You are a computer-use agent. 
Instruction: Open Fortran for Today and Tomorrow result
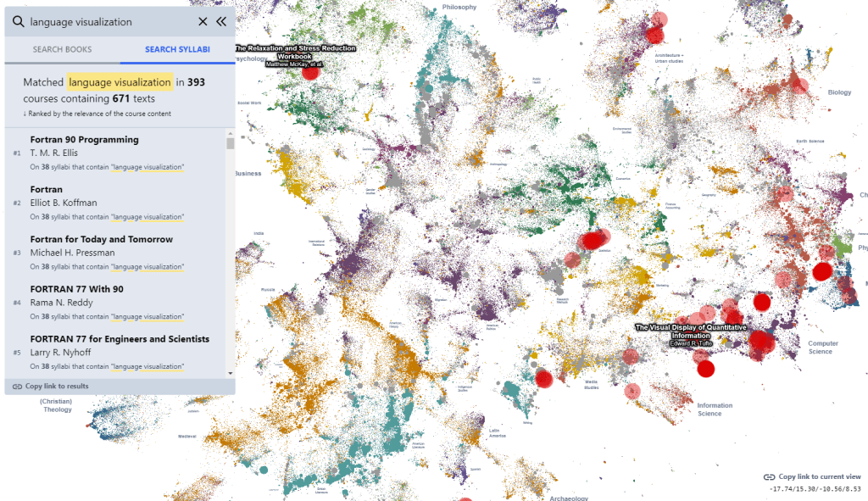101,239
